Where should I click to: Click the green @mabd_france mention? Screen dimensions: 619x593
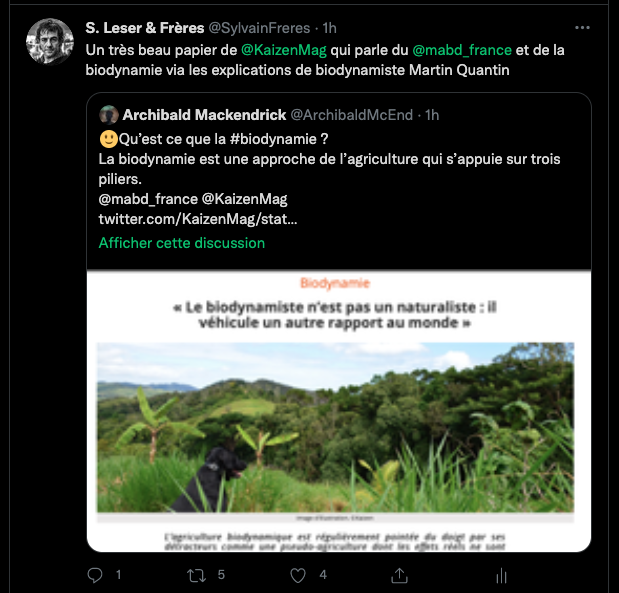click(462, 50)
